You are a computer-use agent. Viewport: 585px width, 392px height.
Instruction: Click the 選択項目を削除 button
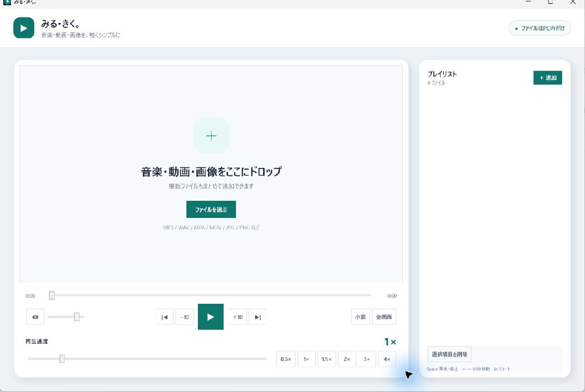pos(450,354)
